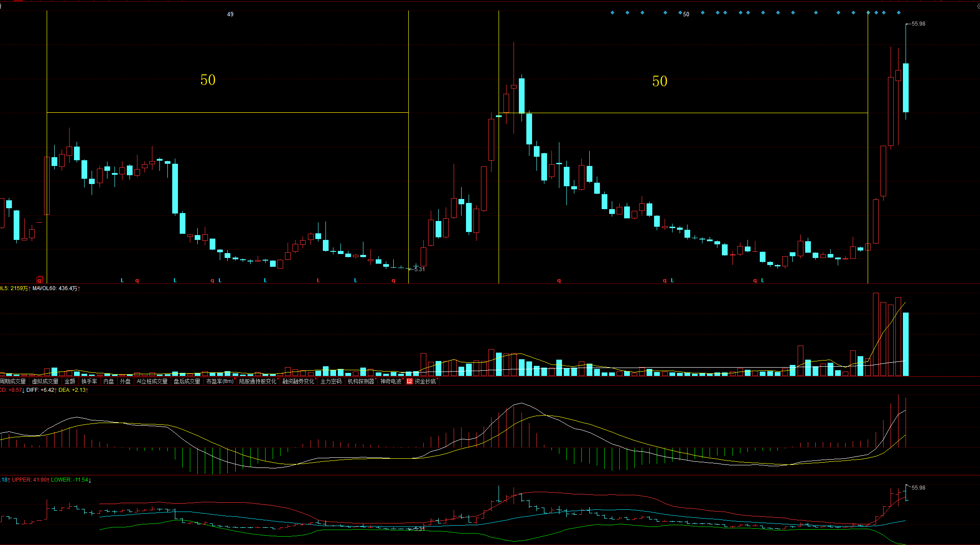980x545 pixels.
Task: Click the boxed red q marker at far left
Action: pyautogui.click(x=40, y=280)
